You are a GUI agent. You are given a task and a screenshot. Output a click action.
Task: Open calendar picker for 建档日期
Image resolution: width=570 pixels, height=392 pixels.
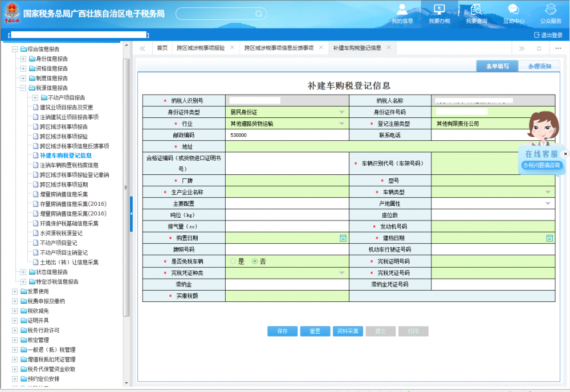[549, 238]
